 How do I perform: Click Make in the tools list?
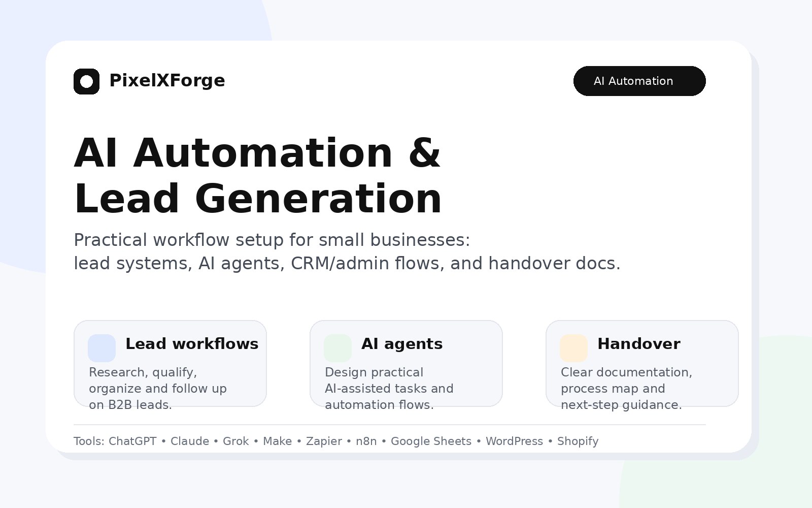pos(277,441)
